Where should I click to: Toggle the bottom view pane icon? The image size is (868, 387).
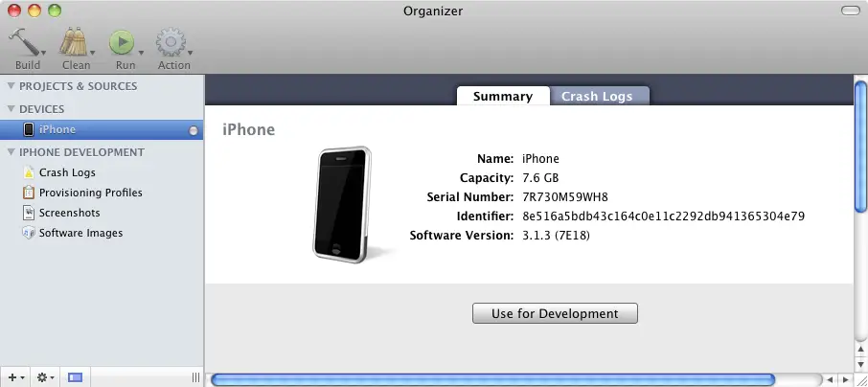(x=75, y=377)
